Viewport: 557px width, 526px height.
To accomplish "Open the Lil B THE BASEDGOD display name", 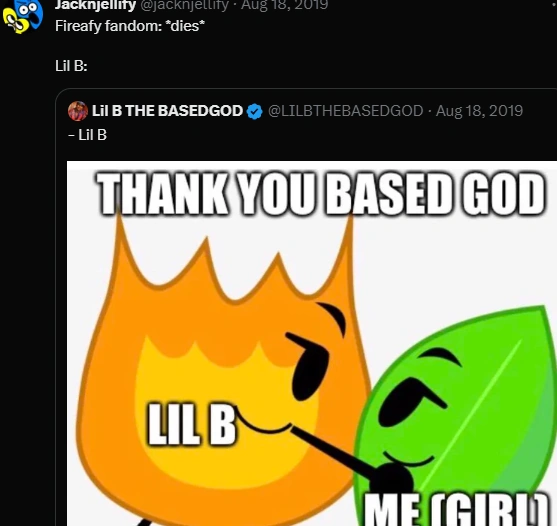I will 167,111.
